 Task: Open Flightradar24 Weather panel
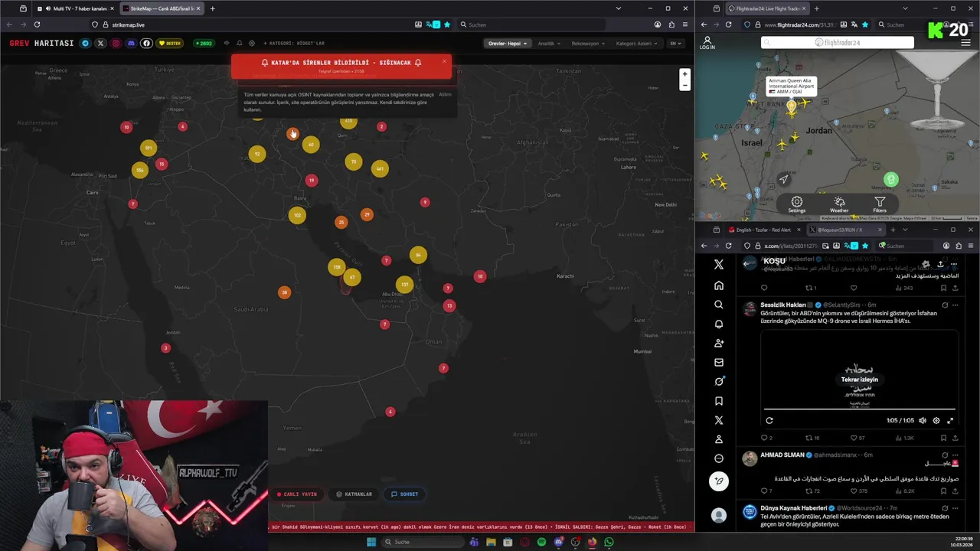[x=839, y=204]
